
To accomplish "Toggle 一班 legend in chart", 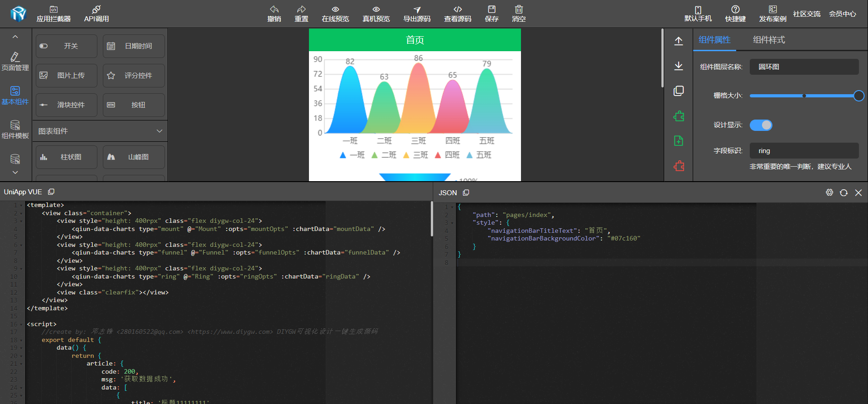I will coord(352,155).
